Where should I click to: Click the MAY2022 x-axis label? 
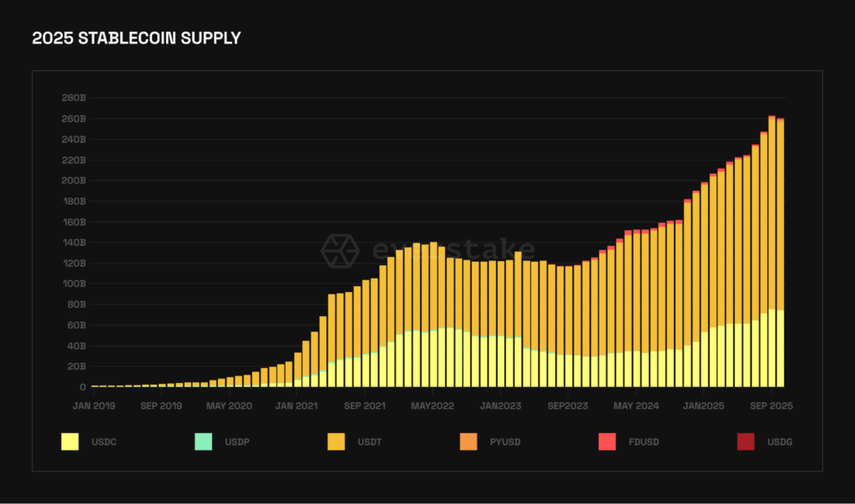[x=432, y=406]
